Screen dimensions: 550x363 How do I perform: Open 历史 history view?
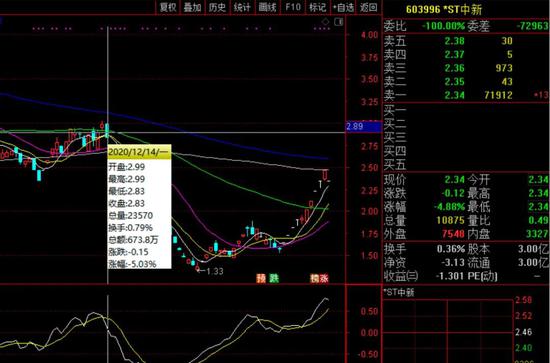pos(217,7)
